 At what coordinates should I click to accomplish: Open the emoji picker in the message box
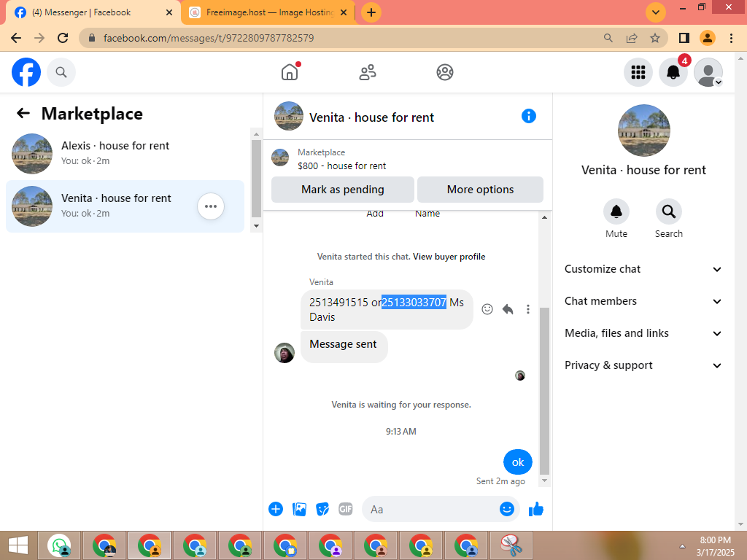(x=507, y=509)
